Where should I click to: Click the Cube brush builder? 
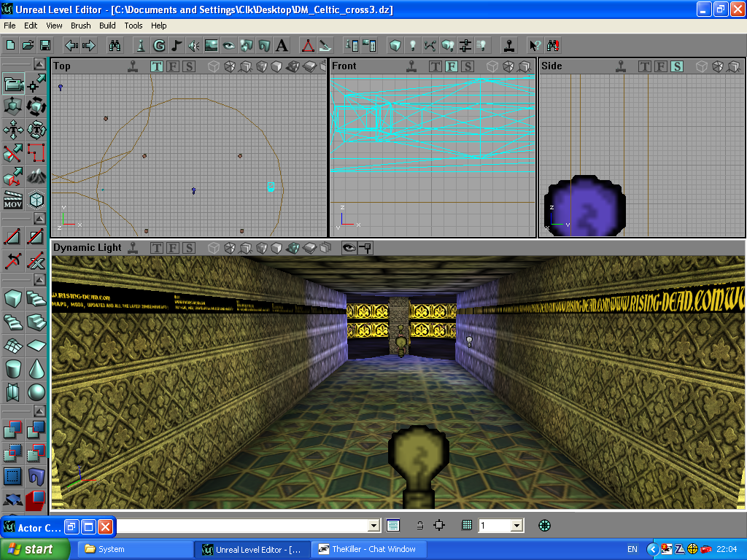pyautogui.click(x=13, y=298)
